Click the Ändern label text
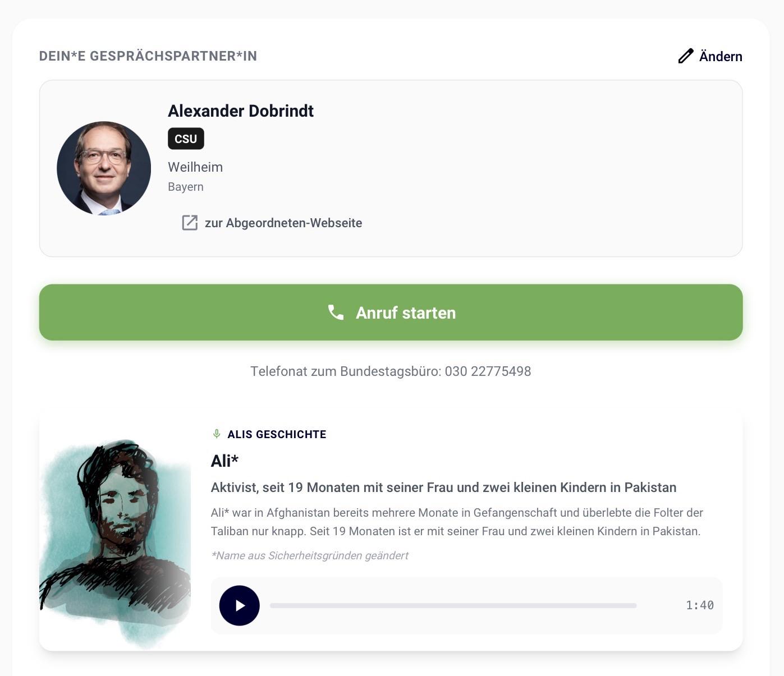This screenshot has height=676, width=784. click(x=721, y=57)
